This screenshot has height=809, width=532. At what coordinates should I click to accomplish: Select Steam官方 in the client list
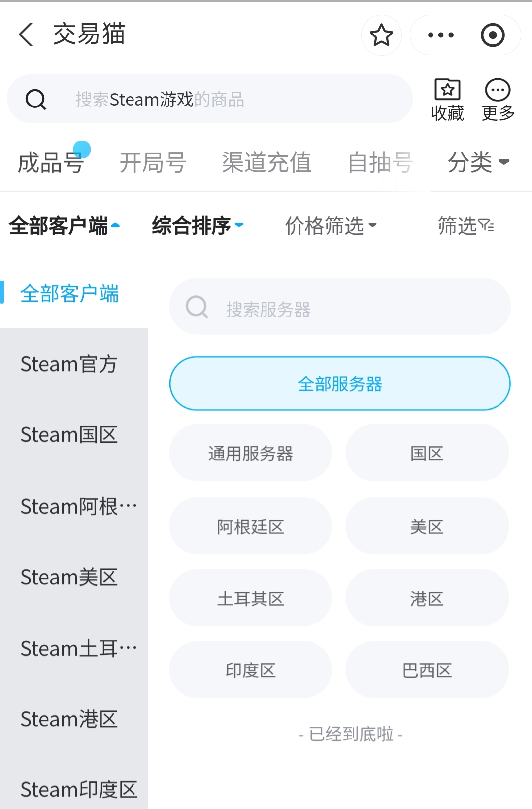69,364
